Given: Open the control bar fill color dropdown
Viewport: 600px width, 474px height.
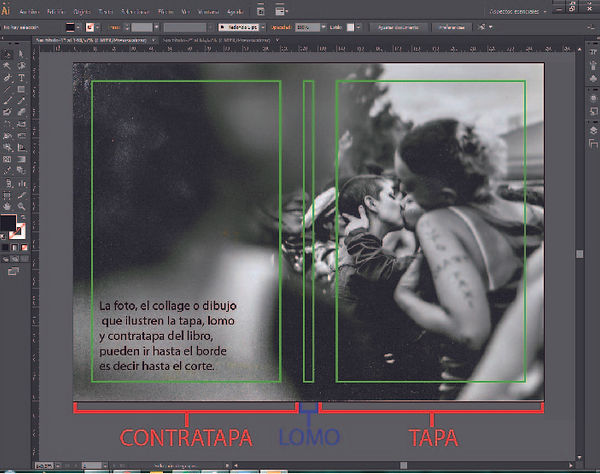Looking at the screenshot, I should pos(78,28).
